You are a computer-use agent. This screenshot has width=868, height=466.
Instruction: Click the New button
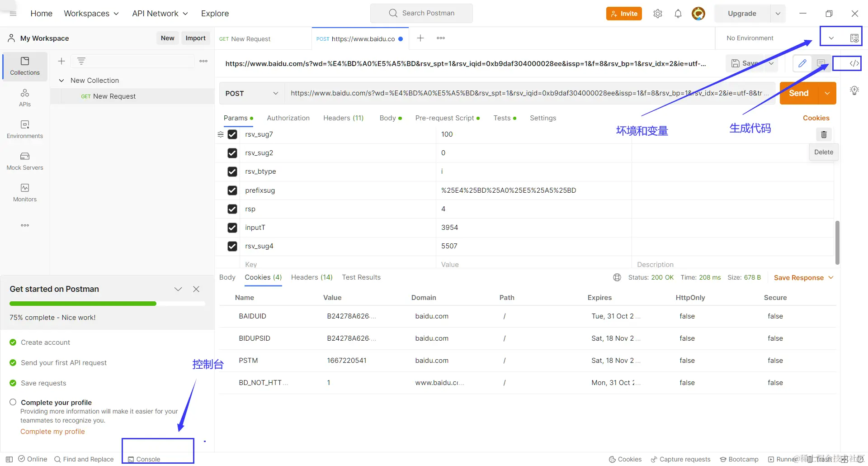(167, 38)
